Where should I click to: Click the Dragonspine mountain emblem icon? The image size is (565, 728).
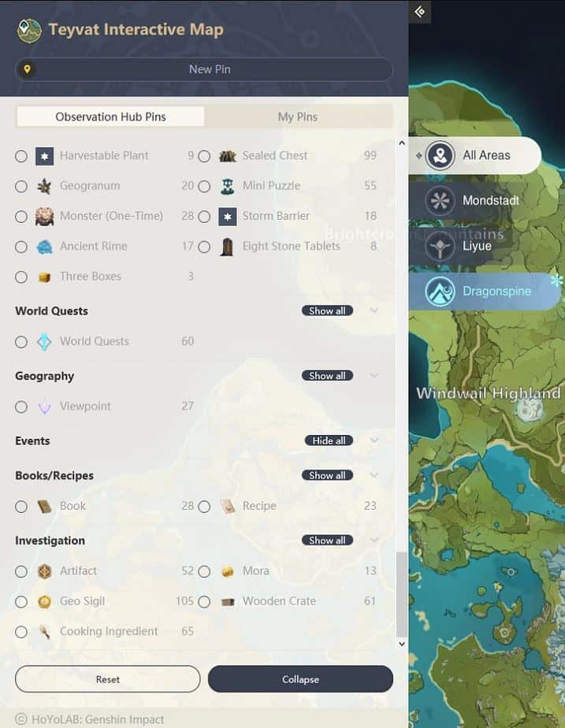pos(440,291)
